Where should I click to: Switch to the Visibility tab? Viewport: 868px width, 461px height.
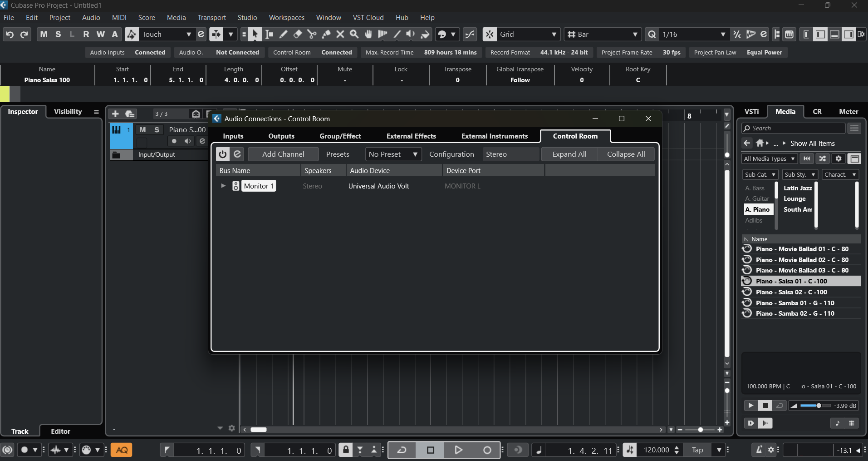tap(68, 112)
